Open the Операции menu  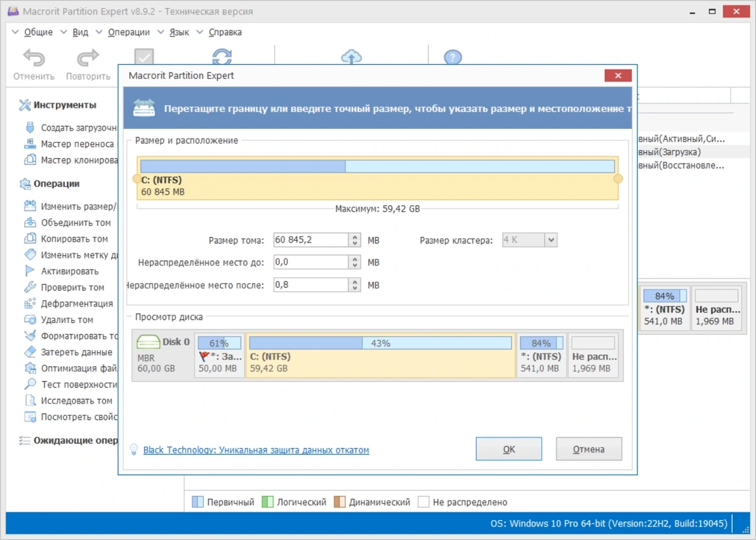(x=129, y=32)
